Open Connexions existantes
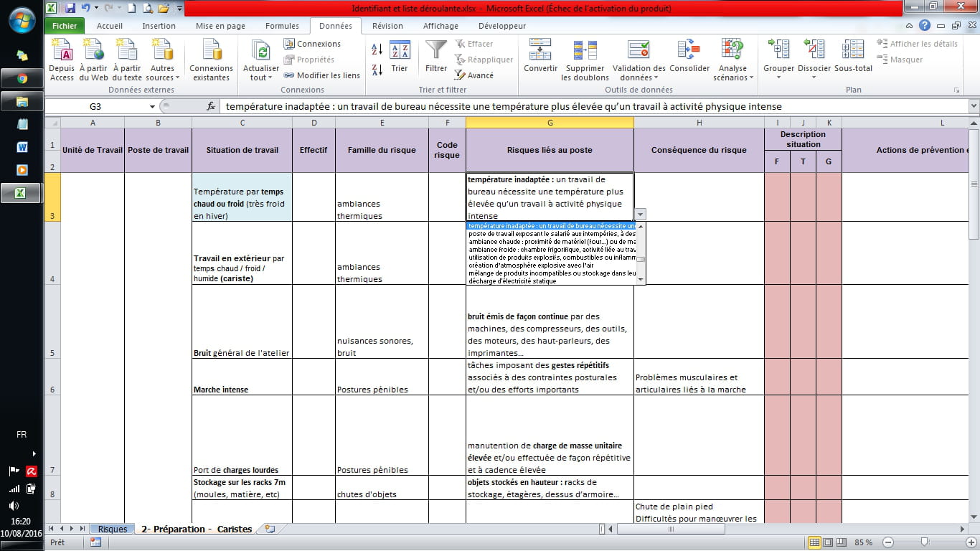This screenshot has width=980, height=551. click(x=211, y=60)
